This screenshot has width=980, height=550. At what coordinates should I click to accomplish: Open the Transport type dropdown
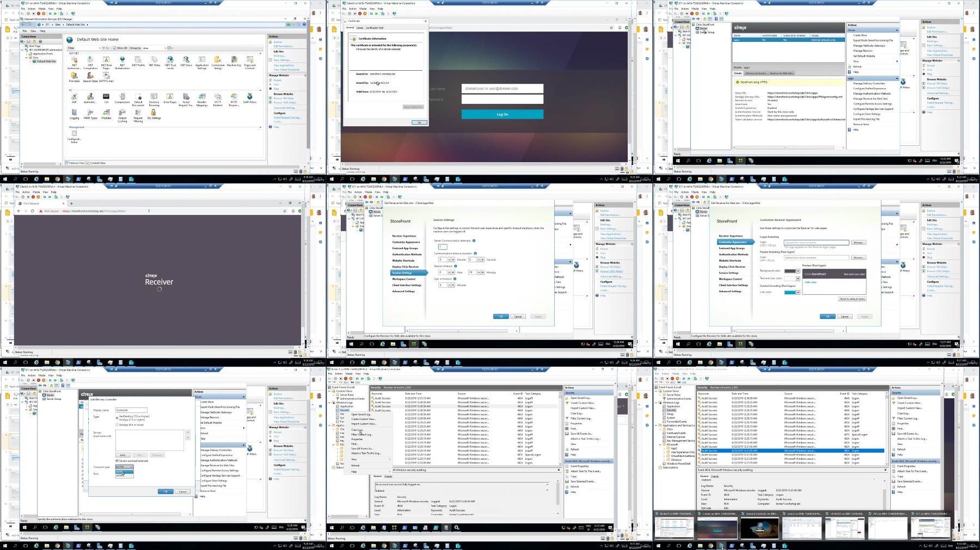pos(124,467)
